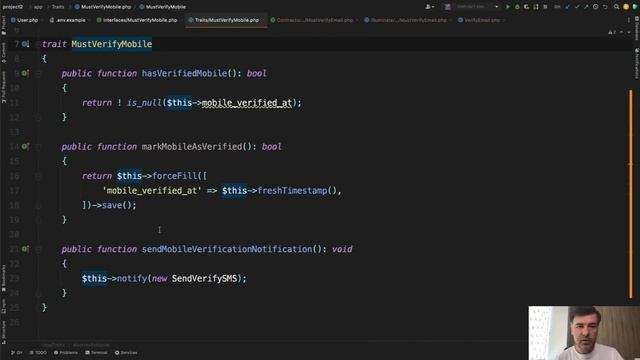Click the orange marker on the scrollbar stripe

pos(631,194)
